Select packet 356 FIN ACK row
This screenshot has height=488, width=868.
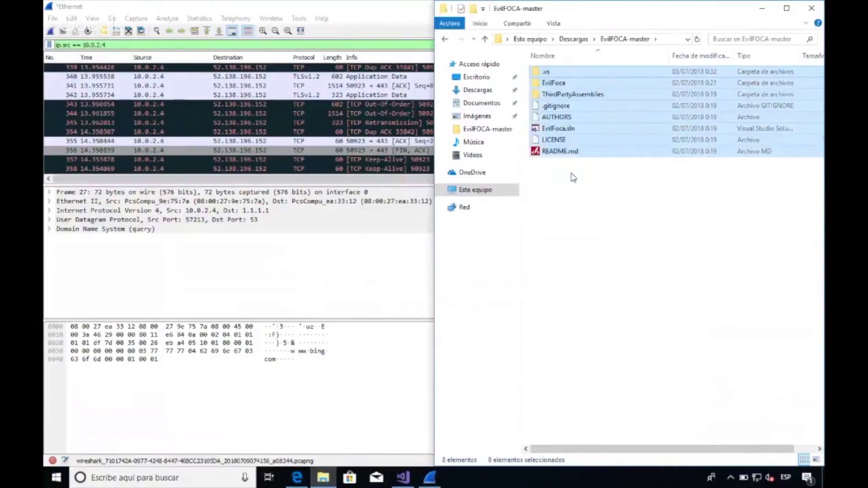239,150
